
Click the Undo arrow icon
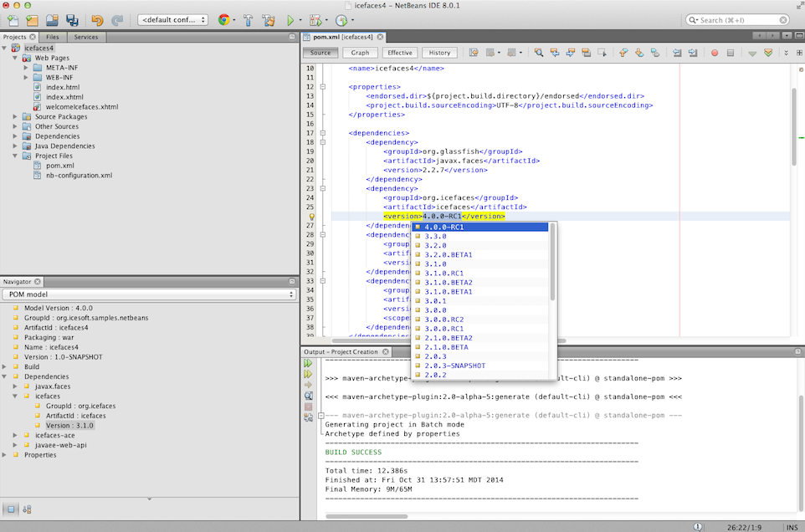[x=97, y=19]
